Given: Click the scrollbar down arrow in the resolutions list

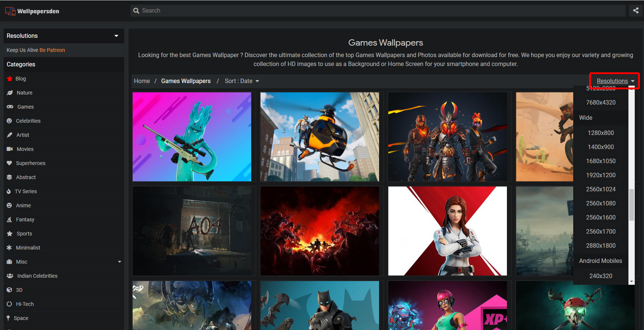Looking at the screenshot, I should tap(632, 282).
